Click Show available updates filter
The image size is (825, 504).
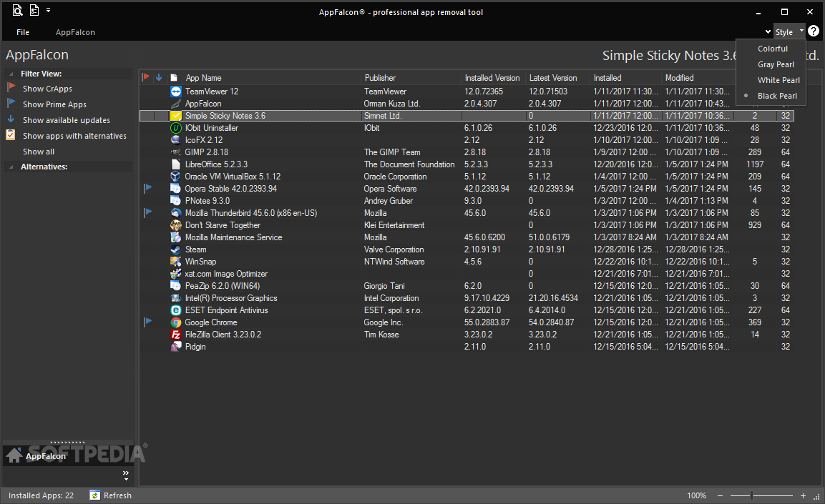click(x=67, y=120)
